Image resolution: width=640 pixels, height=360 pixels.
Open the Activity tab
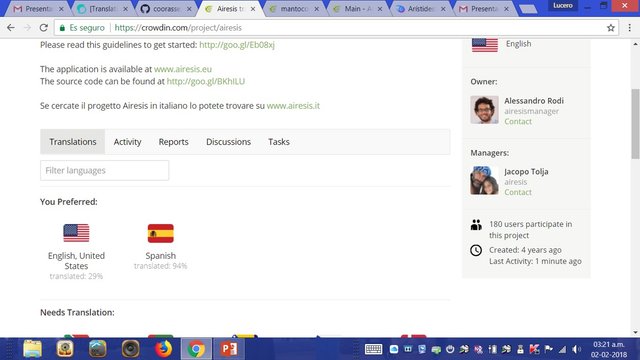127,142
